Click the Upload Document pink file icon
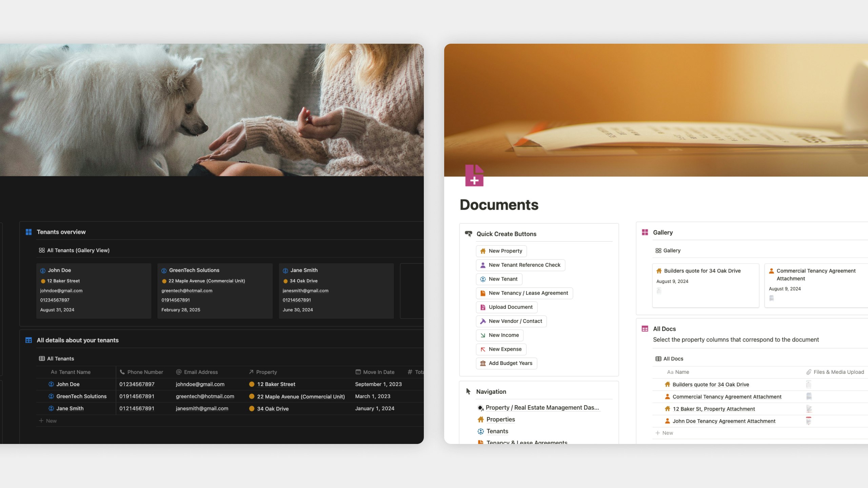Image resolution: width=868 pixels, height=488 pixels. [x=482, y=307]
